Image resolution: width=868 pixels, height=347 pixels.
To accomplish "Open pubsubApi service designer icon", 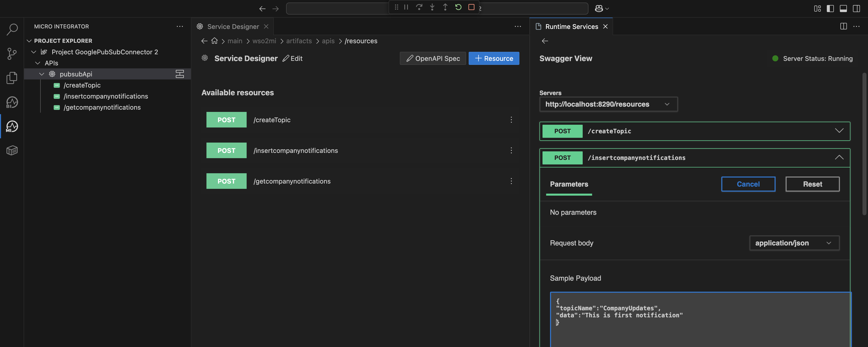I will coord(180,74).
